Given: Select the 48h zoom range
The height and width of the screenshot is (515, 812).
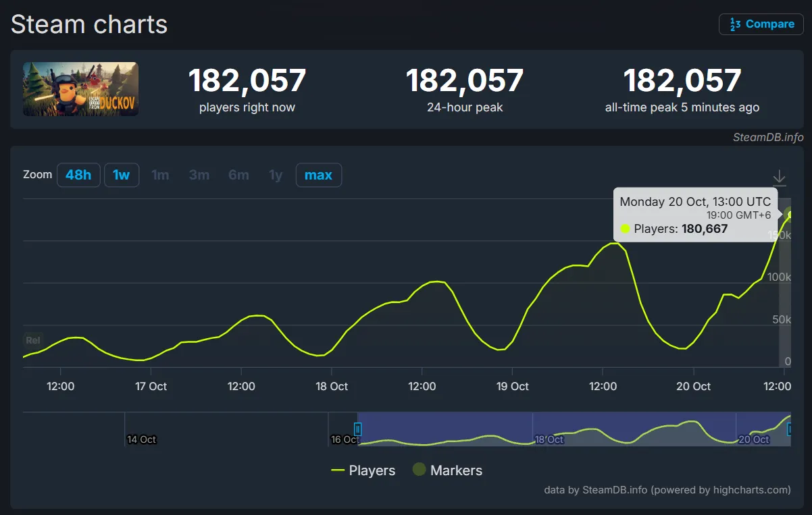Looking at the screenshot, I should click(78, 175).
